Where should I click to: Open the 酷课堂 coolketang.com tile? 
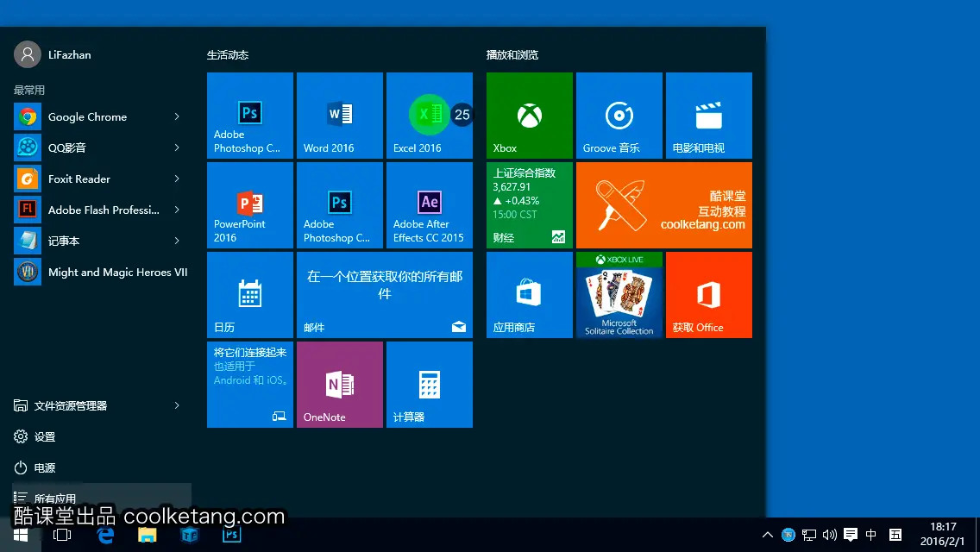(x=663, y=205)
